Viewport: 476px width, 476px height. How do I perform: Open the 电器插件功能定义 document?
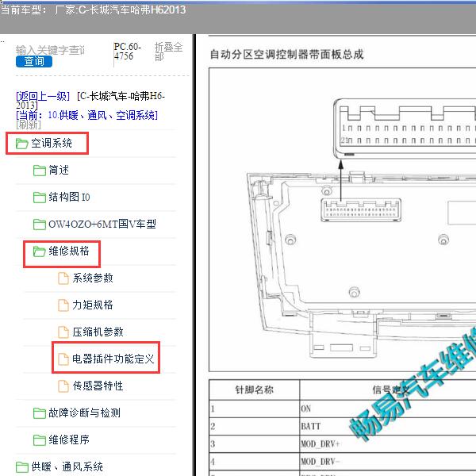(113, 359)
